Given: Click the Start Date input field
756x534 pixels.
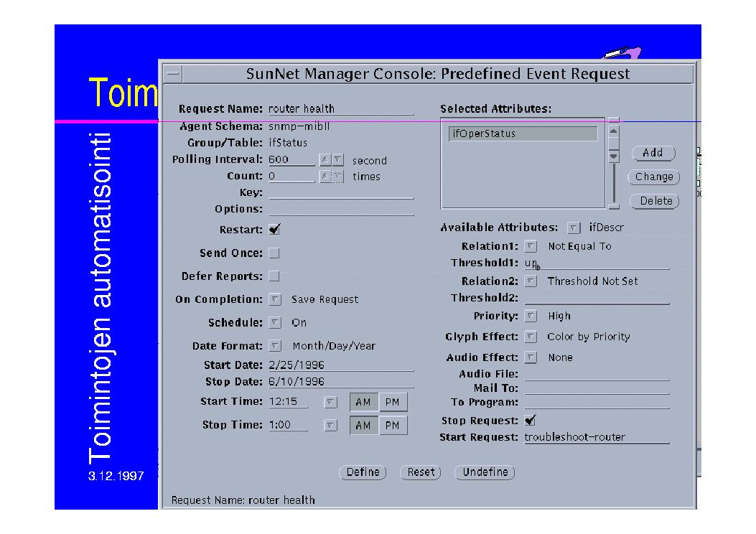Looking at the screenshot, I should point(341,365).
